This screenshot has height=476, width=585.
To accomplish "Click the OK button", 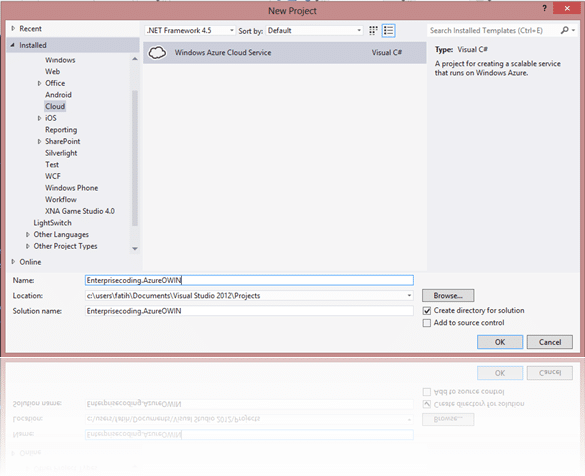I will (x=500, y=342).
